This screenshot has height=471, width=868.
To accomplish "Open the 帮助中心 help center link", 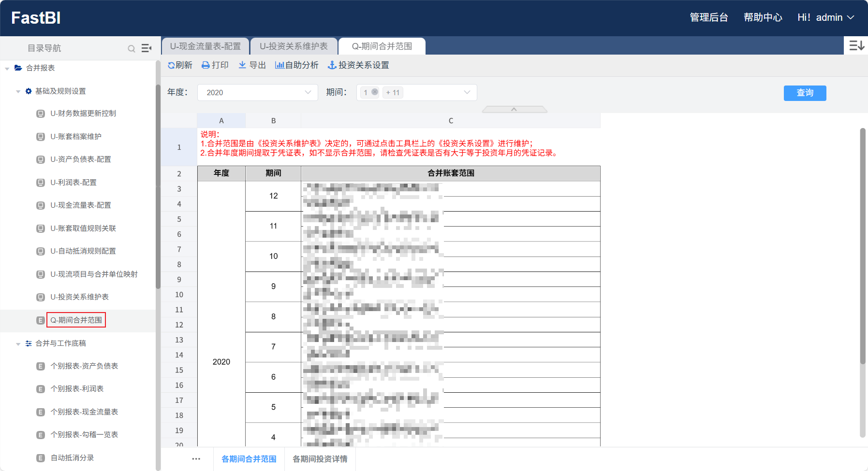I will [x=763, y=18].
